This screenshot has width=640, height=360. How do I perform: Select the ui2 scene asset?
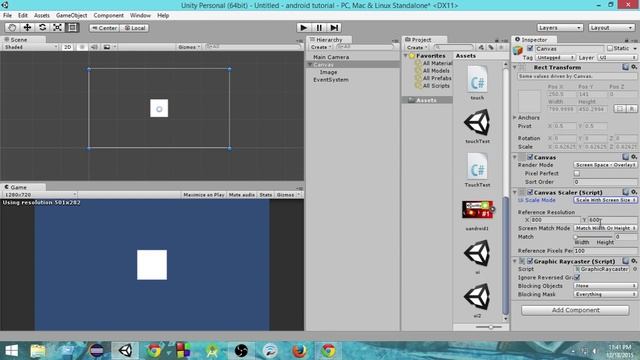tap(477, 300)
